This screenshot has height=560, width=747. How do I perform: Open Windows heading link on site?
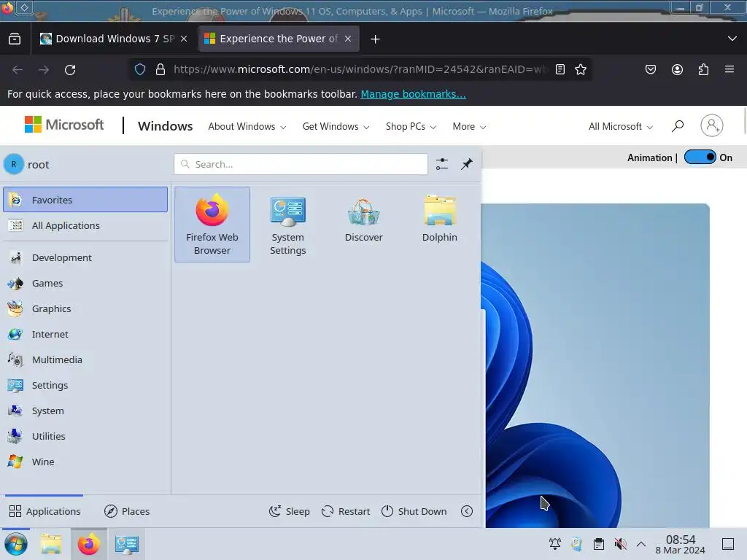[166, 126]
